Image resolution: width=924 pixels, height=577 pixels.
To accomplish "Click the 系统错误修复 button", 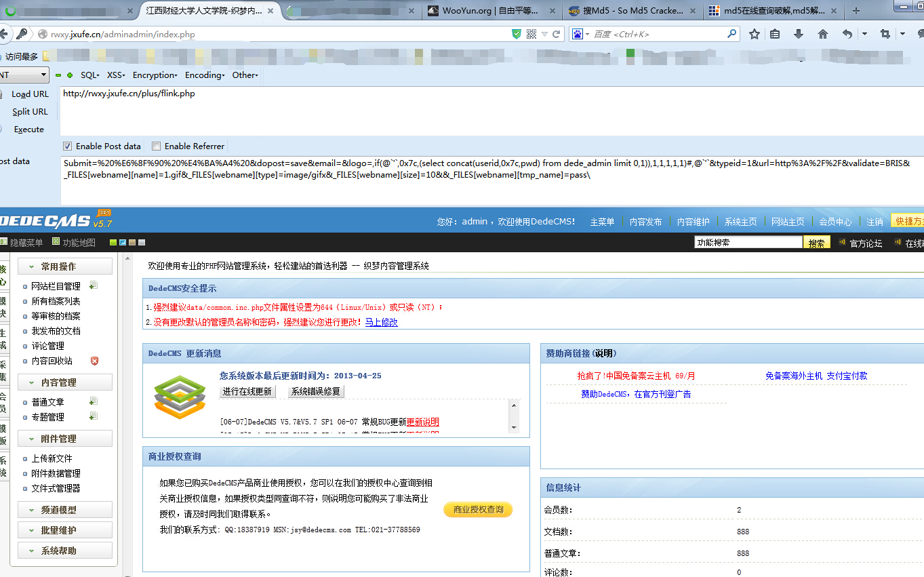I will [x=316, y=391].
